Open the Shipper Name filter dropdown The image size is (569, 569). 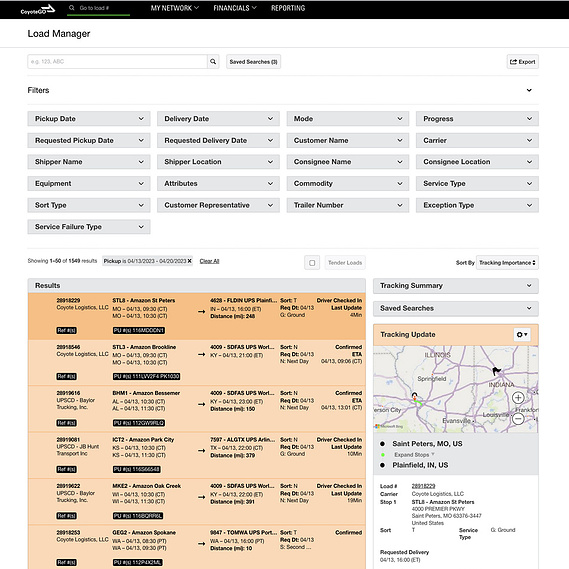click(89, 162)
